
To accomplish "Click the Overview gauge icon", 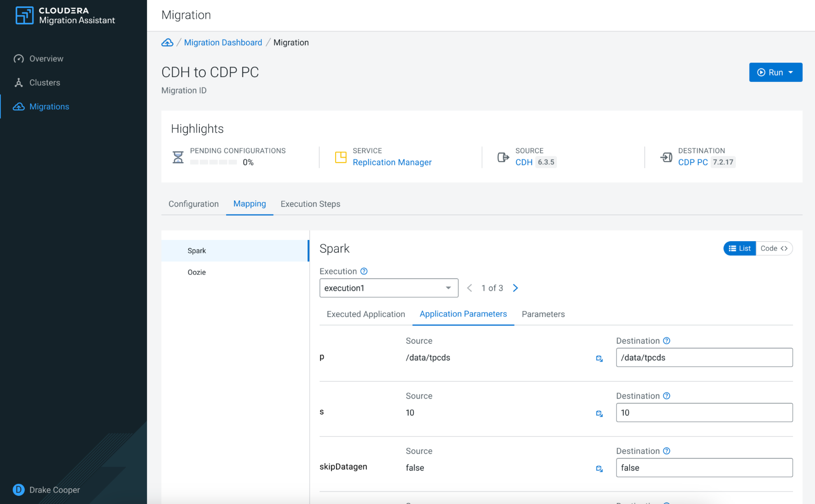I will click(19, 59).
